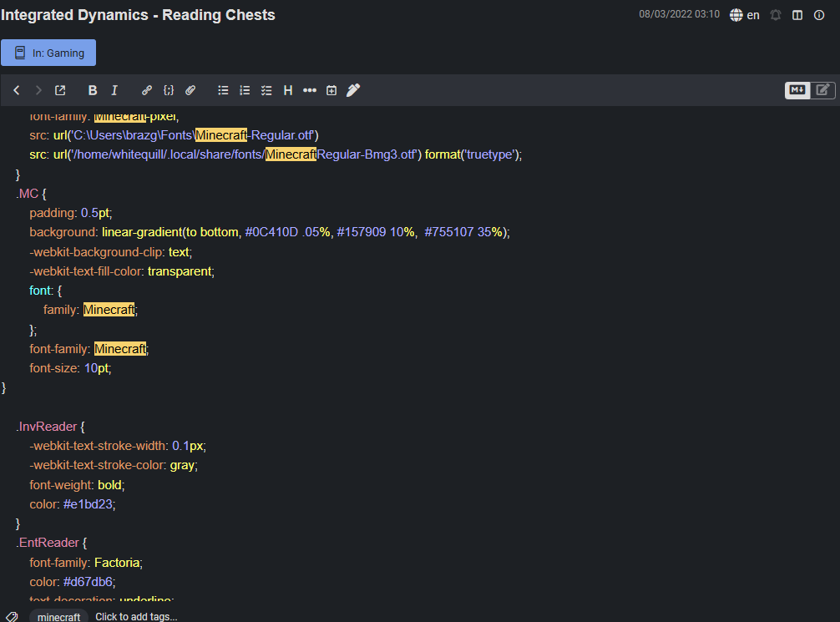Insert the current date and time
The image size is (840, 622).
click(331, 90)
